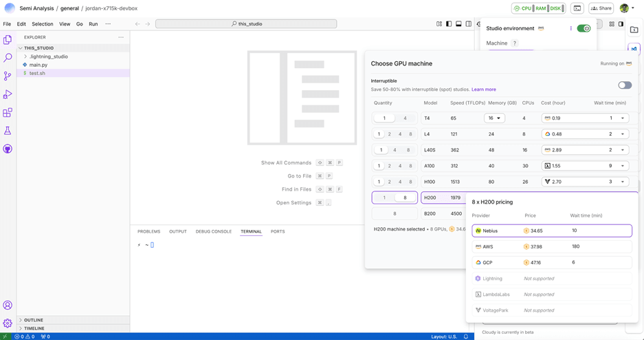The image size is (644, 340).
Task: Open the Selection menu
Action: click(43, 24)
